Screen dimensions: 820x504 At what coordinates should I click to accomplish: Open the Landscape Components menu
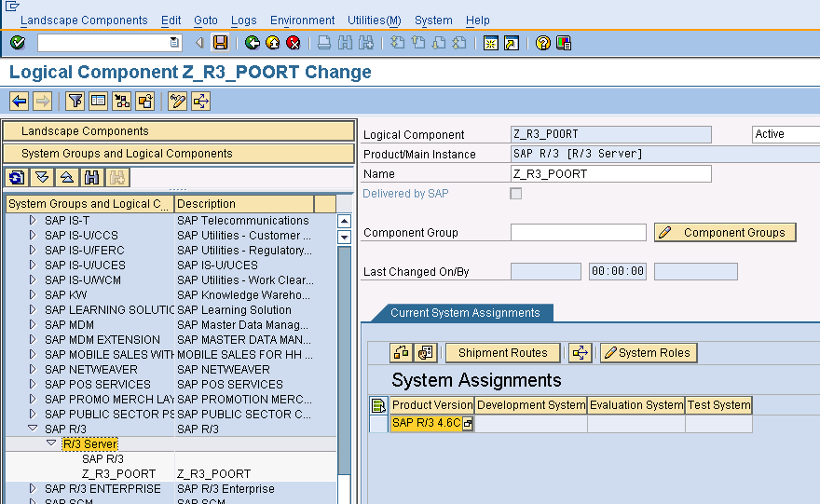[84, 20]
